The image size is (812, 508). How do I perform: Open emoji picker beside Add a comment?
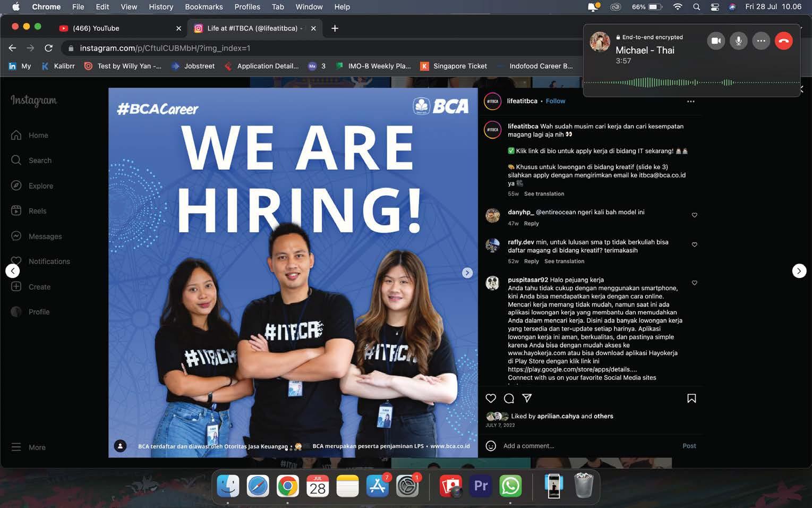click(x=491, y=446)
